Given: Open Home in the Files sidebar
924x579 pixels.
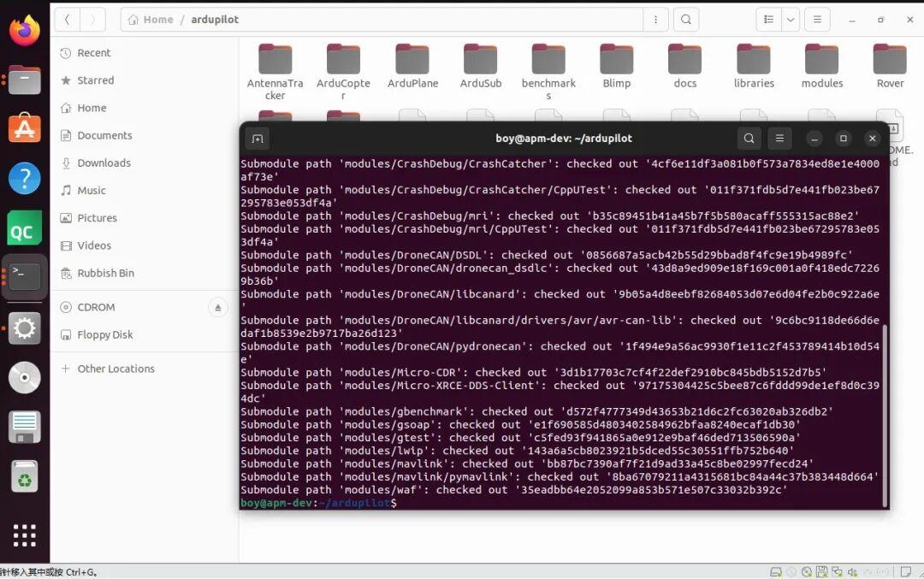Looking at the screenshot, I should click(x=145, y=108).
